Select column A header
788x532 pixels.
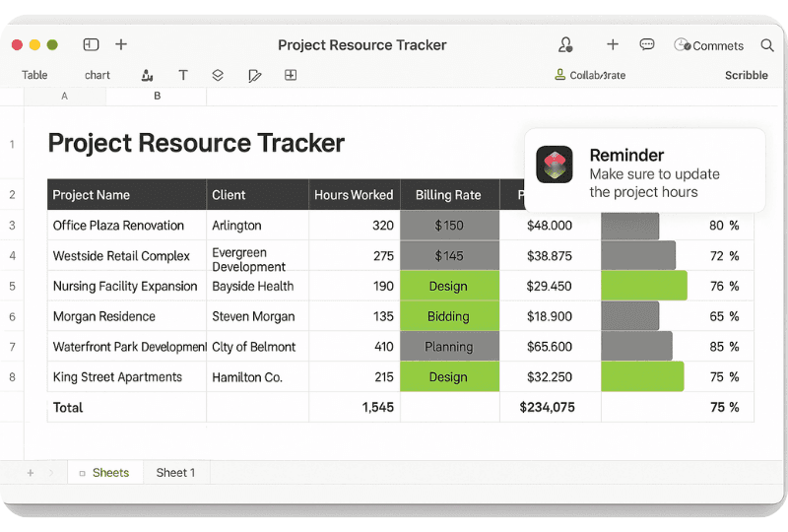(65, 96)
